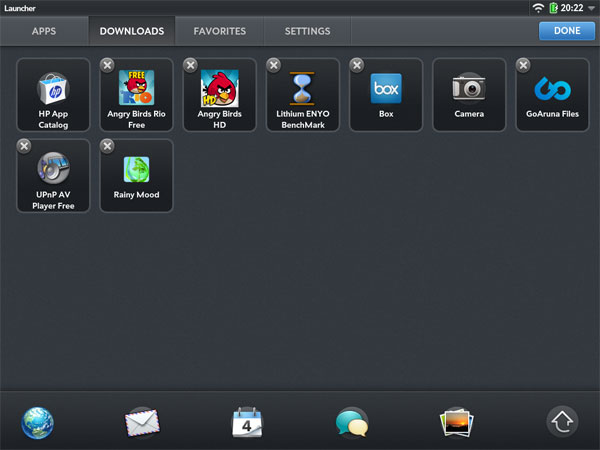Image resolution: width=600 pixels, height=450 pixels.
Task: Open the HP App Catalog icon
Action: 53,95
